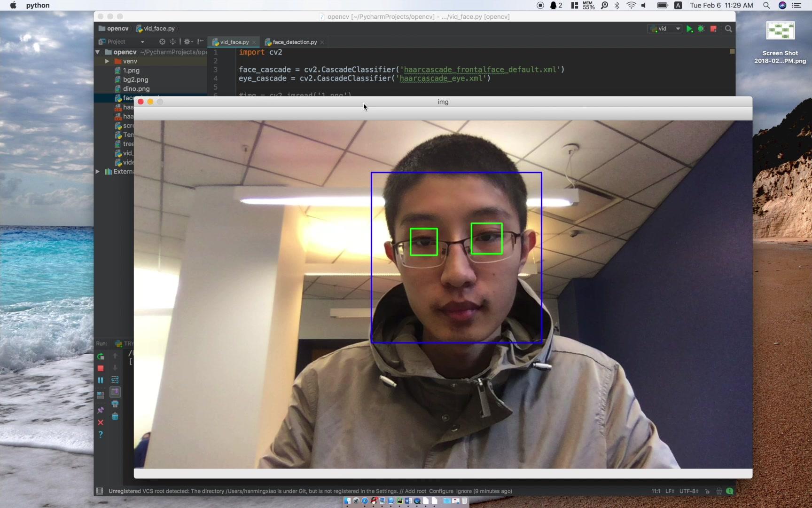
Task: Expand the External Libraries node
Action: [x=98, y=172]
